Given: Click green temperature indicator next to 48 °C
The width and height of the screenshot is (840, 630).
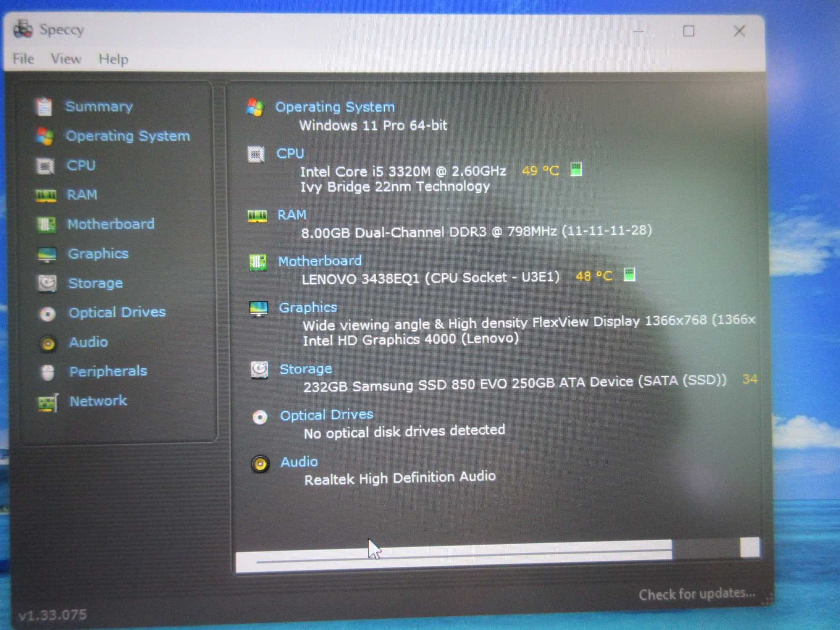Looking at the screenshot, I should 629,274.
